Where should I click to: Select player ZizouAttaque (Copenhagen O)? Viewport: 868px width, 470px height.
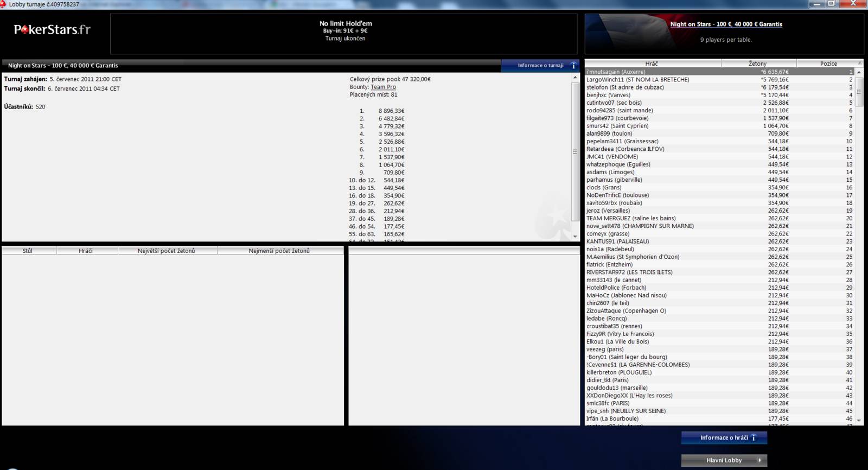tap(720, 310)
